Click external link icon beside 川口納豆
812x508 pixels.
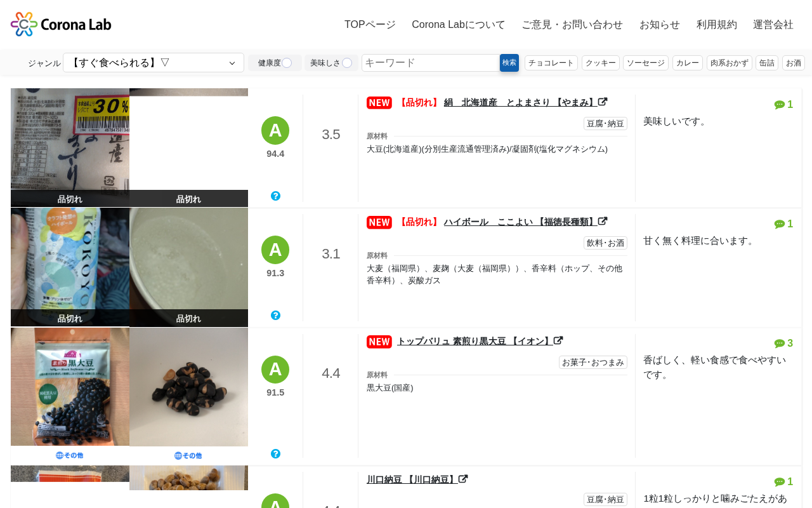click(x=463, y=479)
